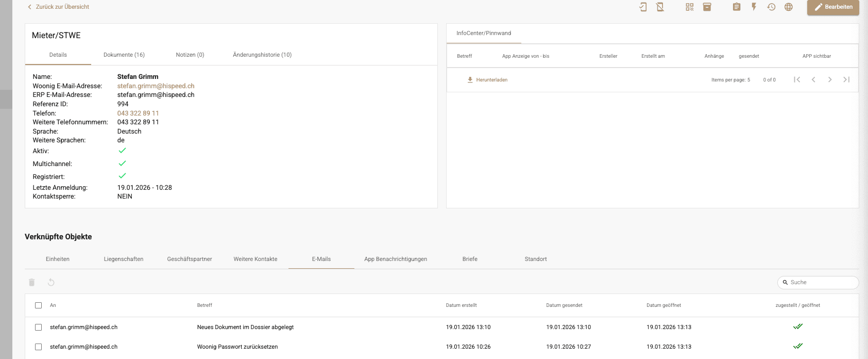This screenshot has width=868, height=359.
Task: Select the InfoCenter/Pinnwand tab
Action: coord(484,33)
